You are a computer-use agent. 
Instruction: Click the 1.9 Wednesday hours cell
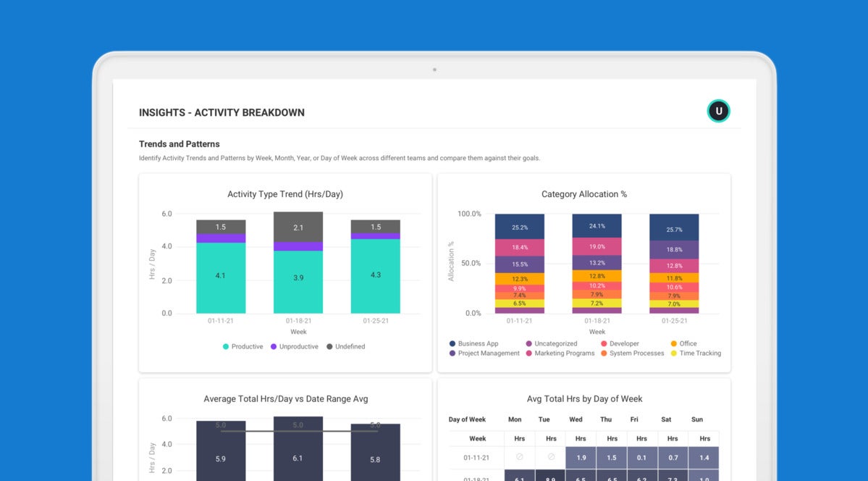(x=581, y=458)
